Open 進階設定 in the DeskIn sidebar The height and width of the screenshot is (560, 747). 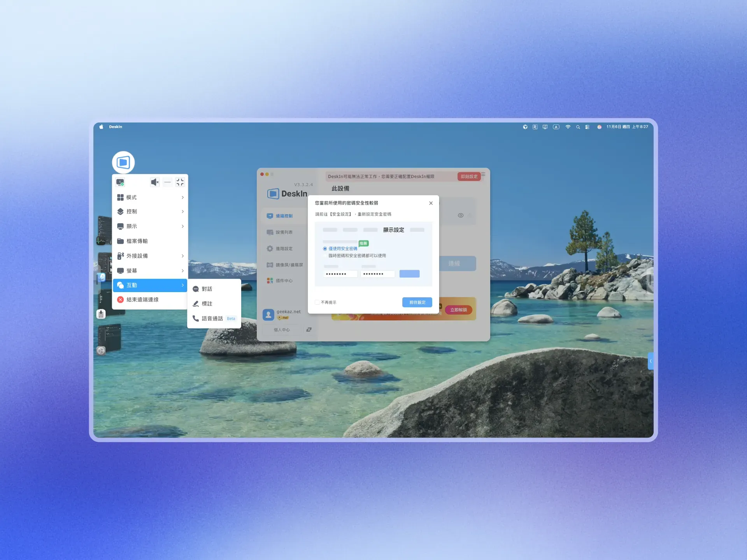pyautogui.click(x=283, y=248)
